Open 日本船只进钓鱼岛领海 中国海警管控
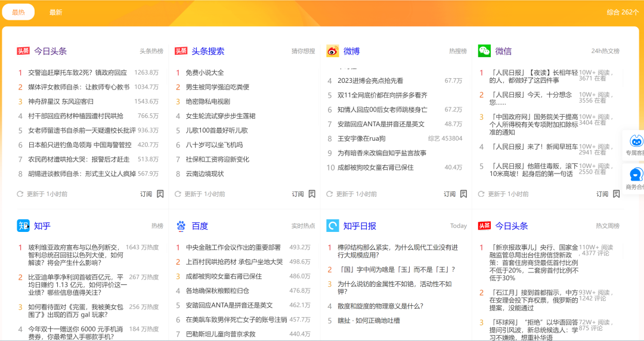644x341 pixels. 80,145
